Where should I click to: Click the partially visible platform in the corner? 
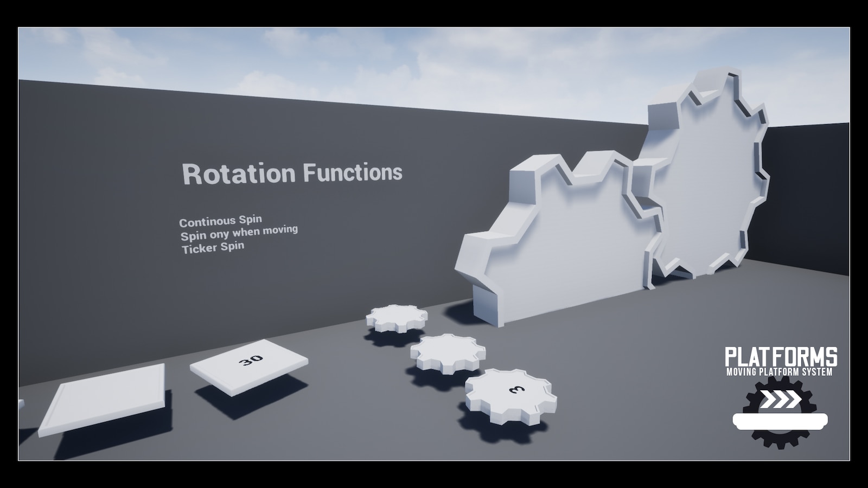point(22,404)
